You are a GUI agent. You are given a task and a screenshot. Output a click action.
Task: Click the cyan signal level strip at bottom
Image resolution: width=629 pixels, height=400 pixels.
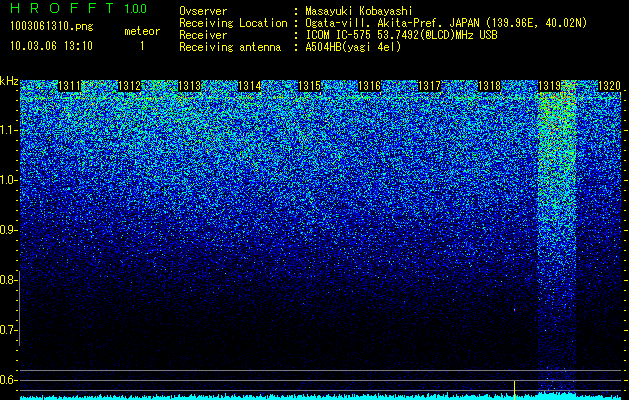click(x=321, y=396)
